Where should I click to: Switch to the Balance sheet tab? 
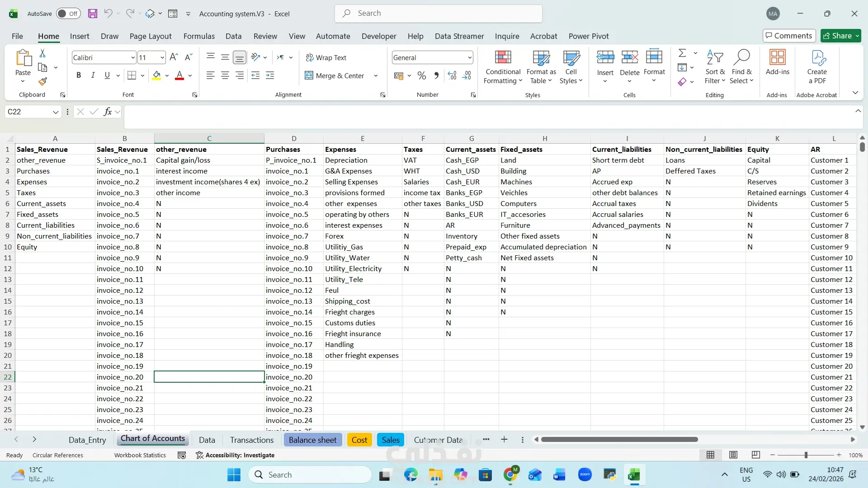(312, 440)
